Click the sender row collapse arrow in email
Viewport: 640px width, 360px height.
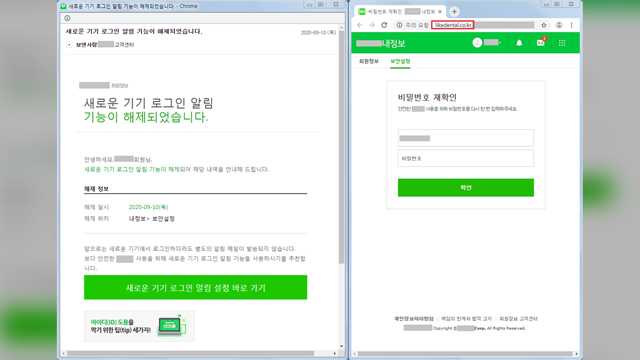pyautogui.click(x=69, y=44)
